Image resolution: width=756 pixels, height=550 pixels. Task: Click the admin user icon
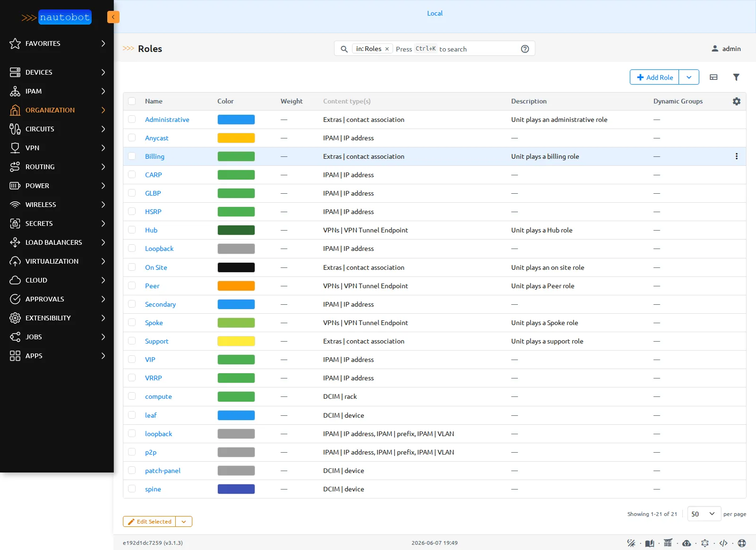point(715,49)
